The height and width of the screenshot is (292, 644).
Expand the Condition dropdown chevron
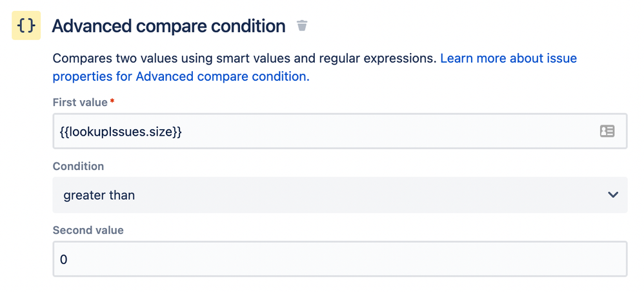pos(613,194)
